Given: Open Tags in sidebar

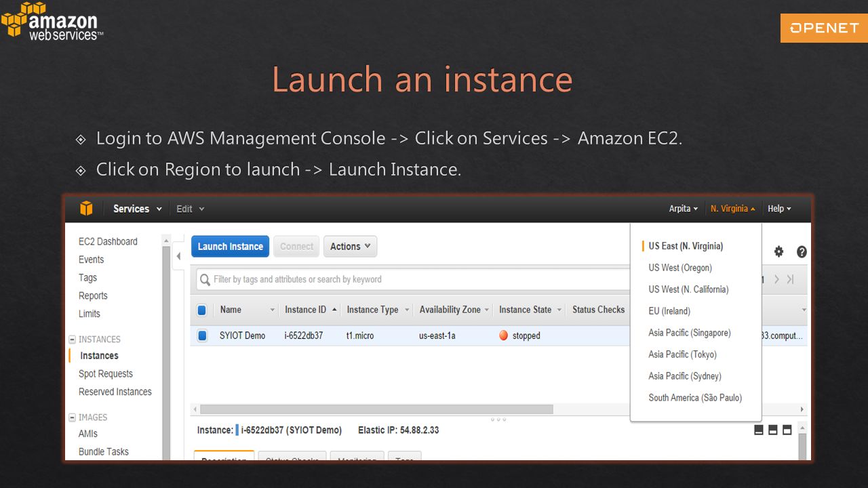Looking at the screenshot, I should (87, 277).
